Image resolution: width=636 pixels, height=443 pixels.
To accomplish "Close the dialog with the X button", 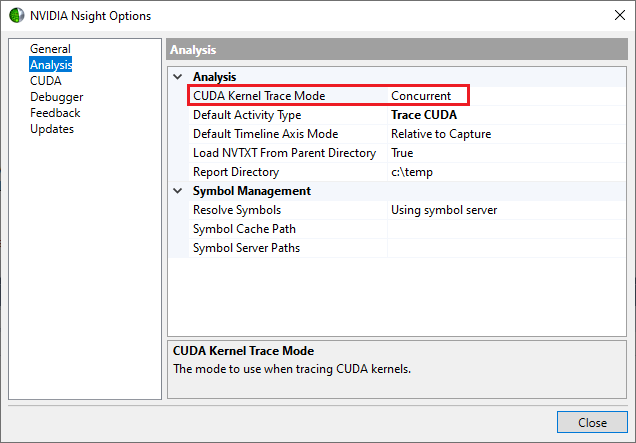I will point(619,15).
